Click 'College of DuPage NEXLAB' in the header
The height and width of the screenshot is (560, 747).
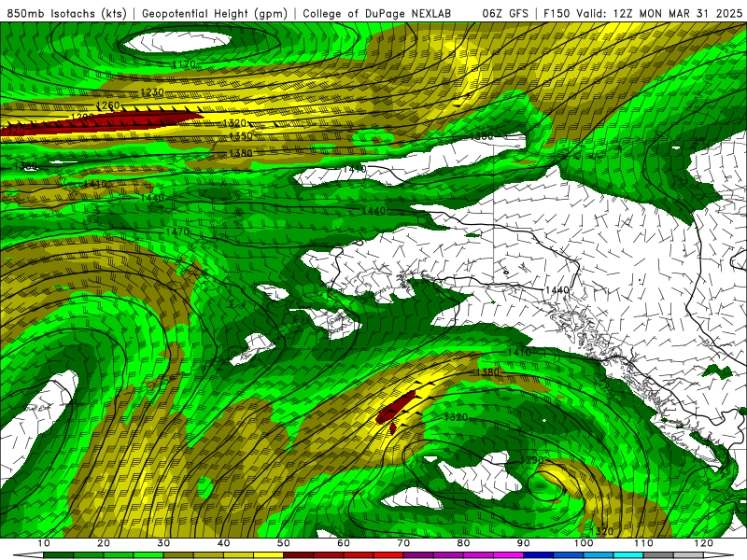tap(377, 13)
